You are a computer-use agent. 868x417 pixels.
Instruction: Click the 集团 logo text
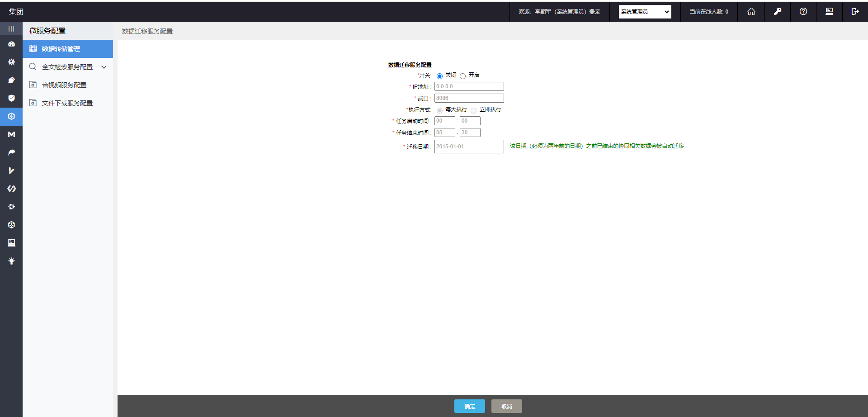point(16,12)
